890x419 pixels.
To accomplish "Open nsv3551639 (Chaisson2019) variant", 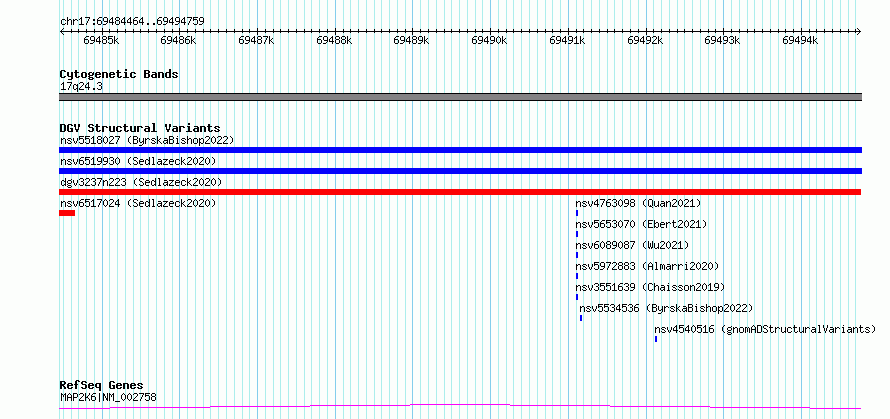I will coord(650,287).
